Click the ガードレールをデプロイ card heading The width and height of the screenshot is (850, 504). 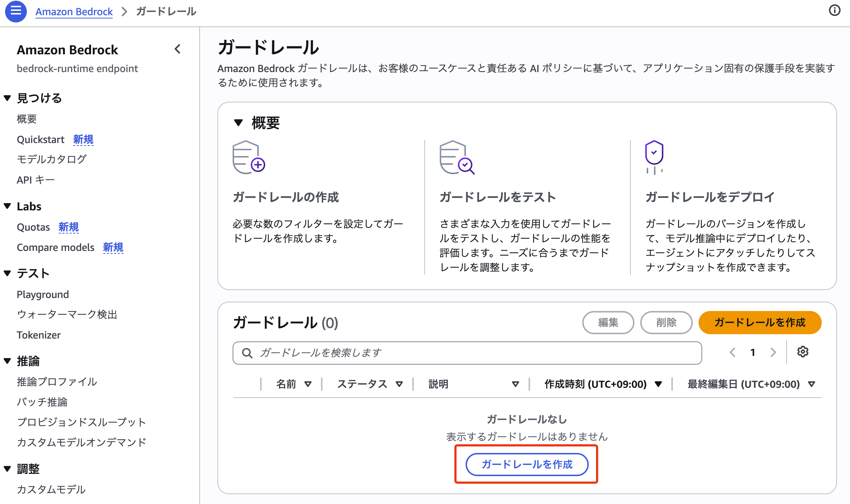710,197
